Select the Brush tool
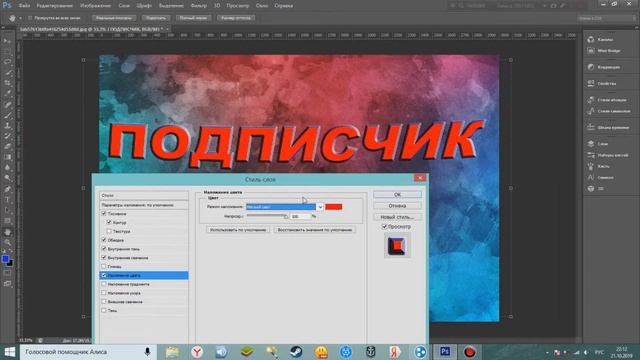 [7, 115]
